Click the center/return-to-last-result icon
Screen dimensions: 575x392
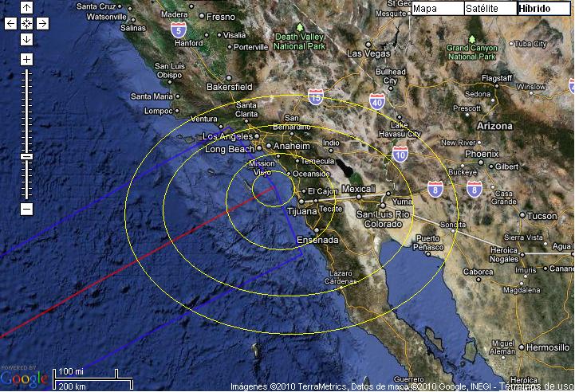[x=26, y=23]
